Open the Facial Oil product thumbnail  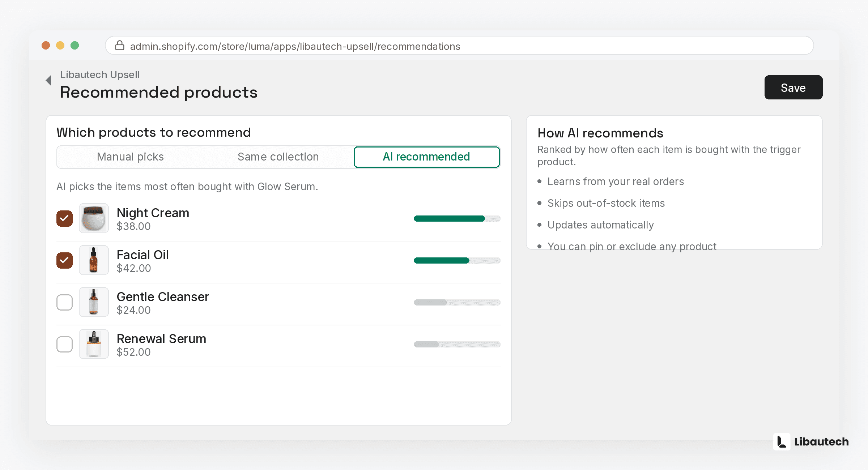pyautogui.click(x=94, y=260)
